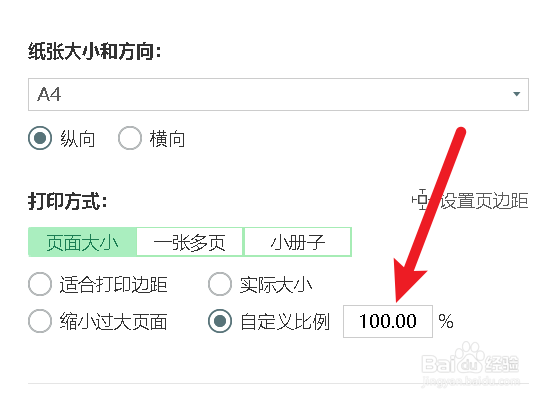Switch to the 小册子 booklet tab

297,242
